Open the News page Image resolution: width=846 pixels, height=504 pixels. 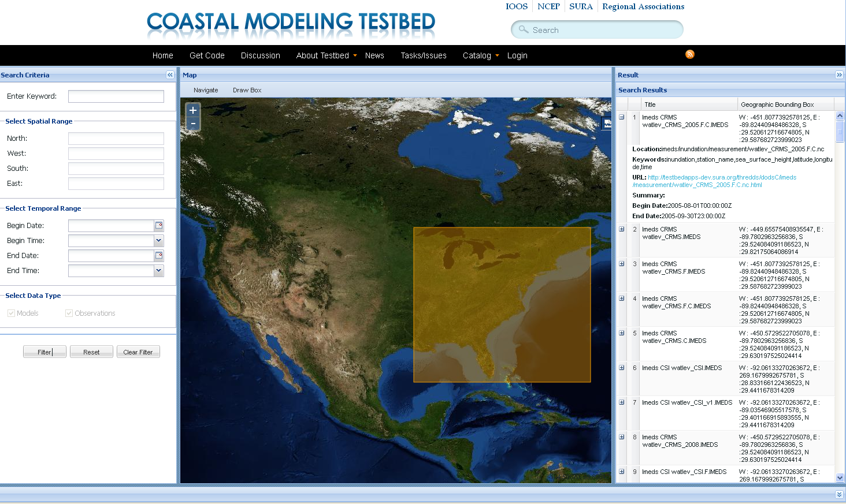click(x=374, y=55)
